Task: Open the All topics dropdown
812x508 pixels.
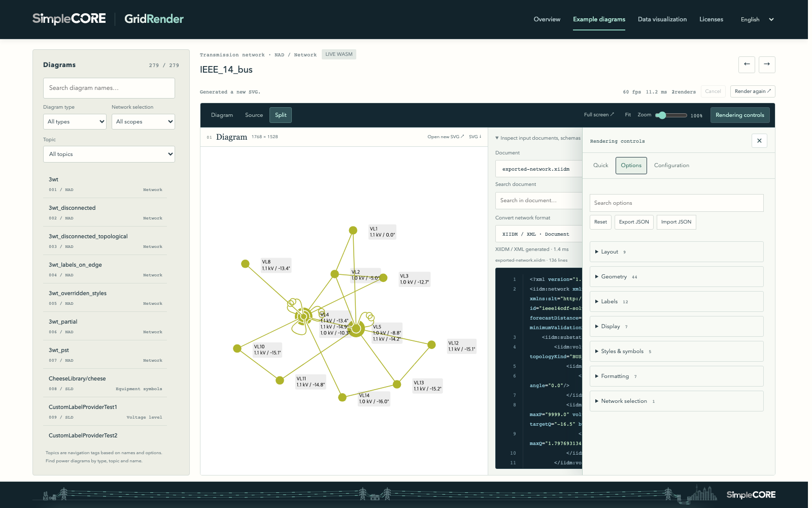Action: click(109, 154)
